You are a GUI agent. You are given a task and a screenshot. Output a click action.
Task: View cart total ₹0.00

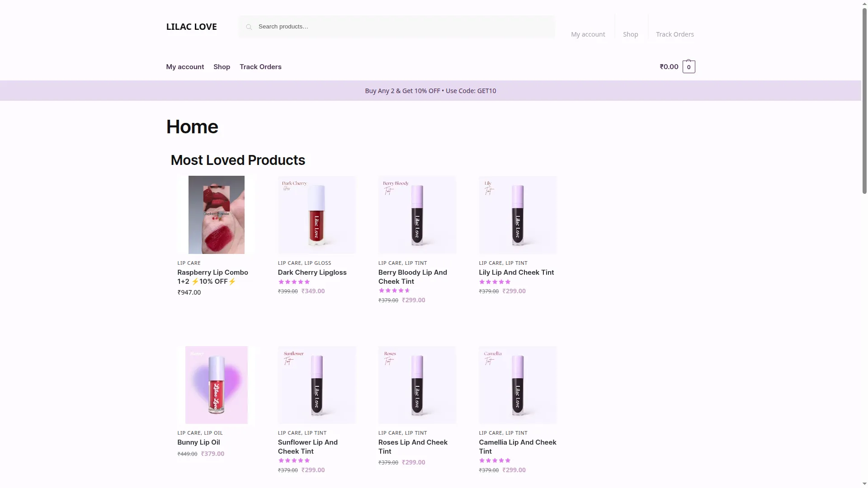coord(669,67)
